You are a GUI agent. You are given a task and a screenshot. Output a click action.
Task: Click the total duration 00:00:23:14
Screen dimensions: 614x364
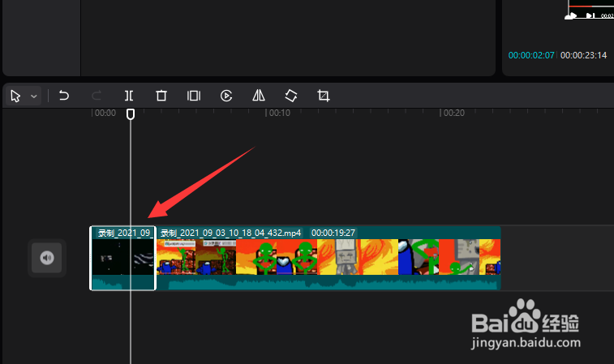point(583,55)
